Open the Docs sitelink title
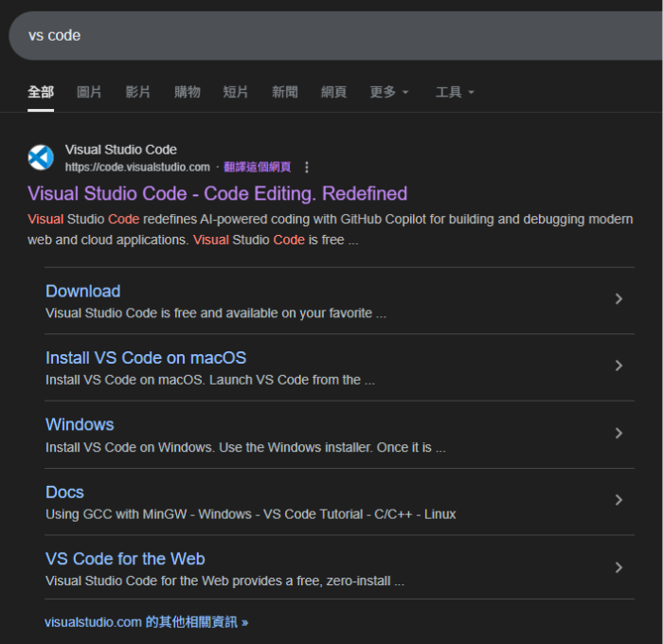Viewport: 663px width, 644px height. click(64, 492)
